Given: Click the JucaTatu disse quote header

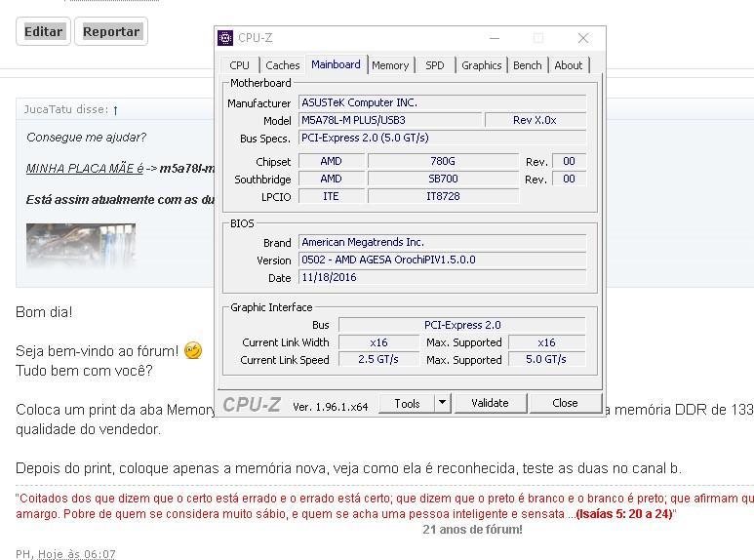Looking at the screenshot, I should click(66, 109).
